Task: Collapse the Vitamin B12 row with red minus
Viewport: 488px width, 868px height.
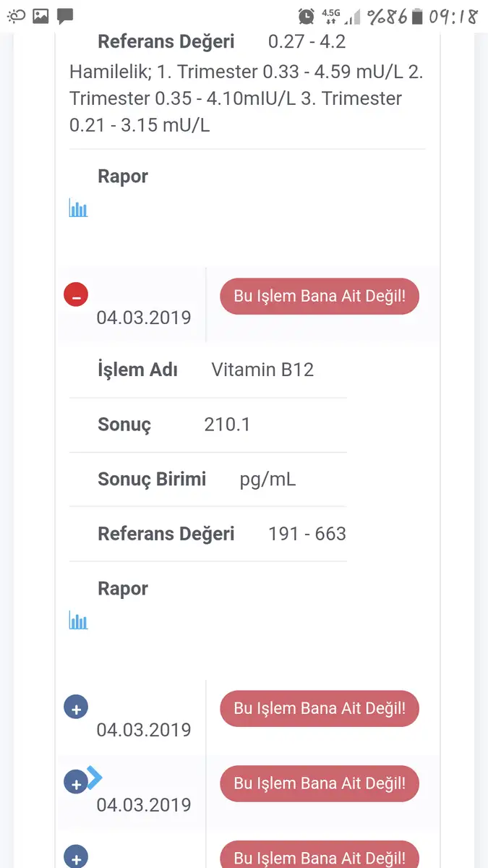Action: point(76,295)
